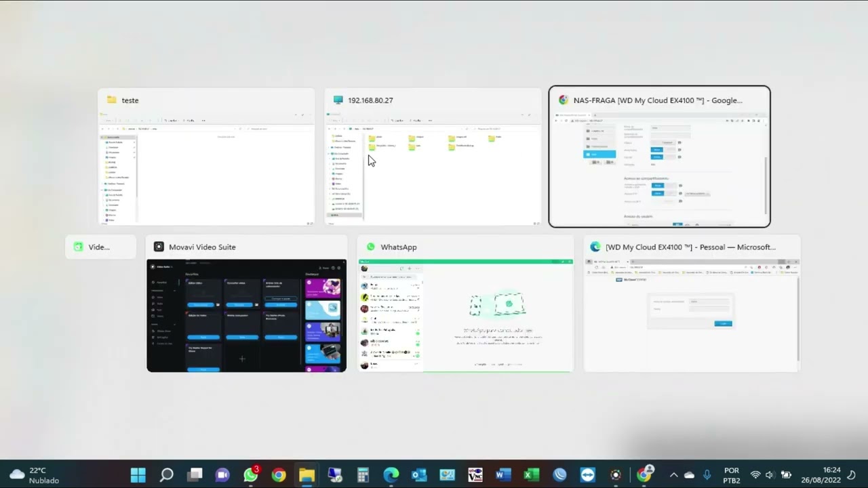Open Outlook from taskbar
868x488 pixels.
click(419, 475)
